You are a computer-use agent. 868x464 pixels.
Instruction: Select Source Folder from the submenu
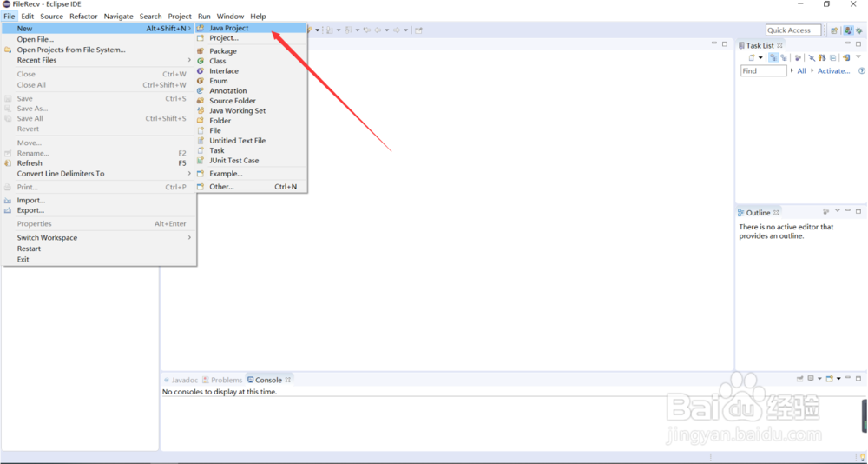(250, 101)
